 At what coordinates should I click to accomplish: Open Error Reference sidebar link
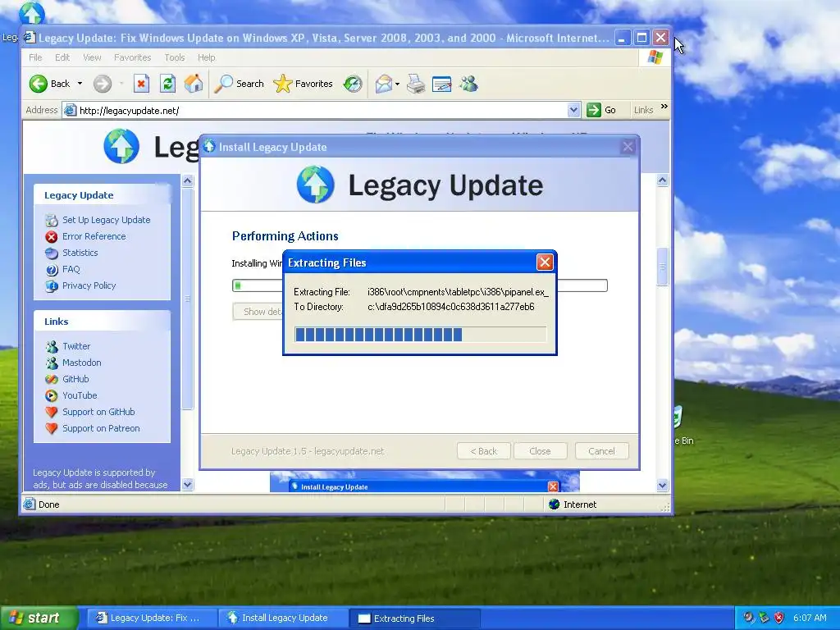pos(94,236)
